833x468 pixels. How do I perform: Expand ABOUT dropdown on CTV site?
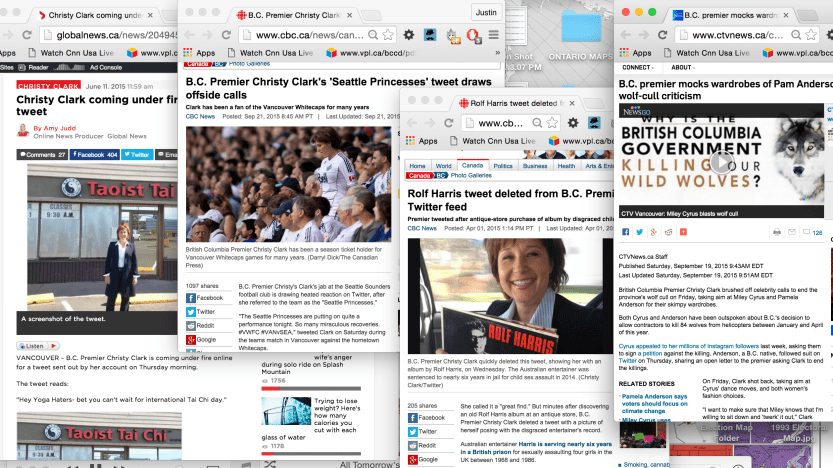pos(683,67)
